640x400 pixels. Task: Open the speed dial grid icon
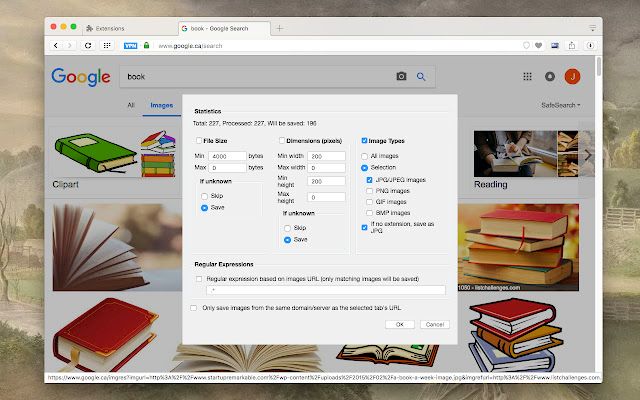click(x=107, y=45)
